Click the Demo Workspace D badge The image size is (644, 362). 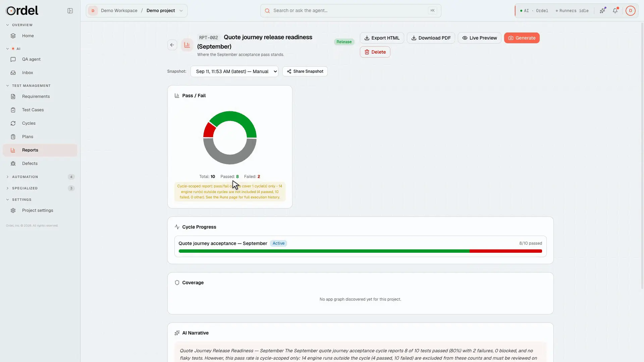pos(93,11)
